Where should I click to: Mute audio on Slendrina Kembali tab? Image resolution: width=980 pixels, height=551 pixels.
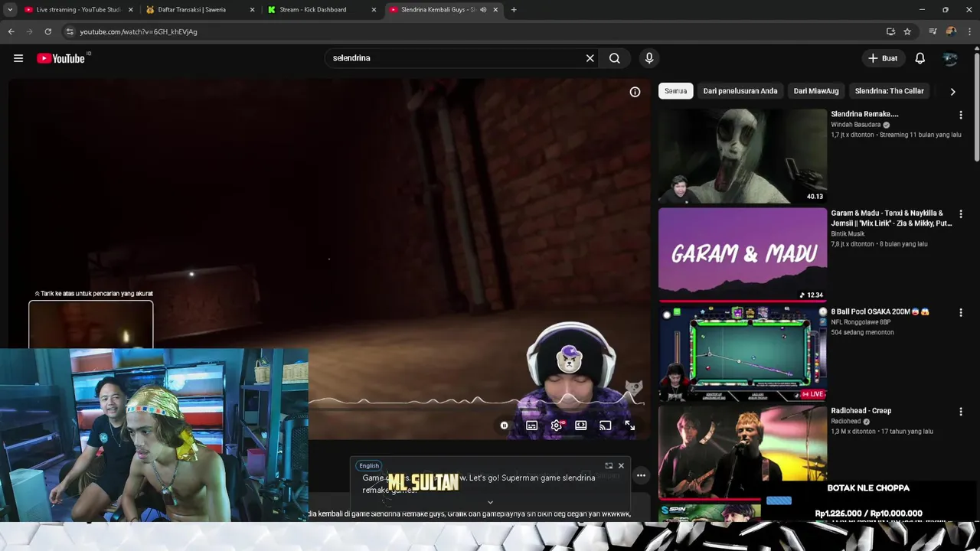click(483, 10)
